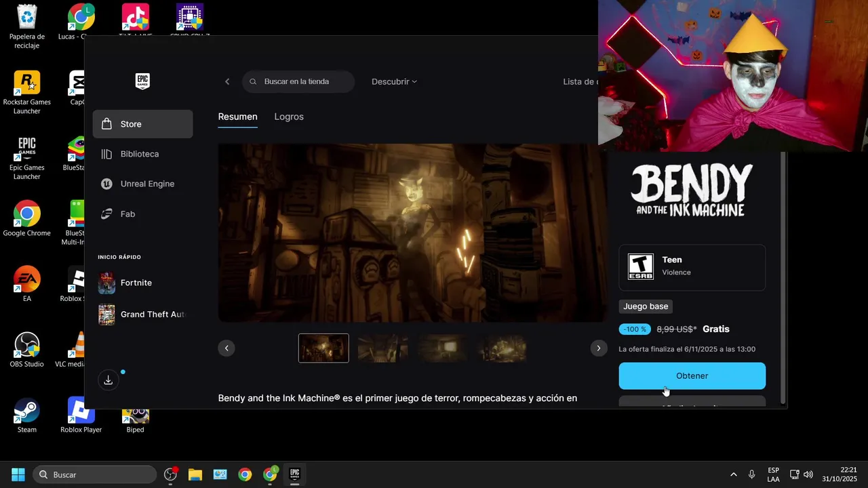The width and height of the screenshot is (868, 488).
Task: Click the ESRB Teen rating card
Action: tap(692, 267)
